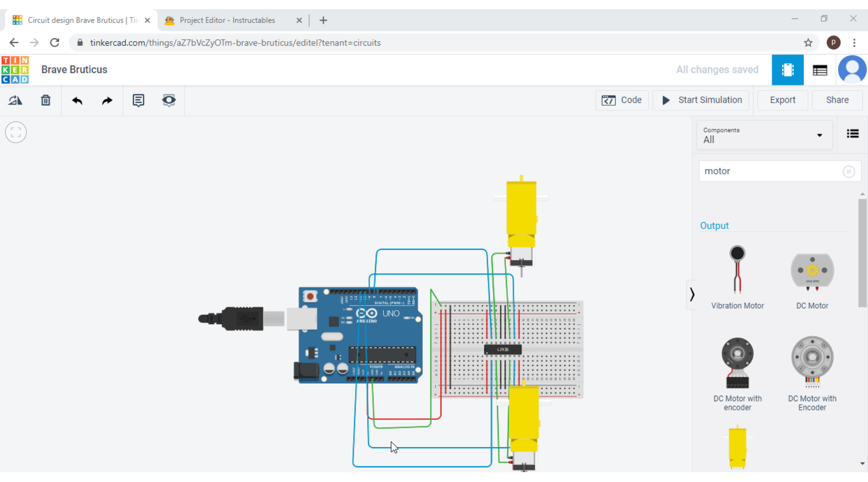Image resolution: width=868 pixels, height=482 pixels.
Task: Click the Share button
Action: pyautogui.click(x=837, y=100)
